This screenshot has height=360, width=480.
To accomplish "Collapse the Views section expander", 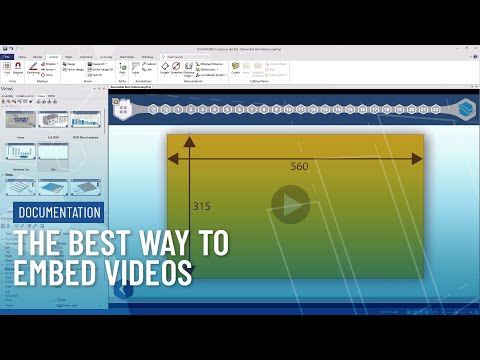I will [x=3, y=174].
